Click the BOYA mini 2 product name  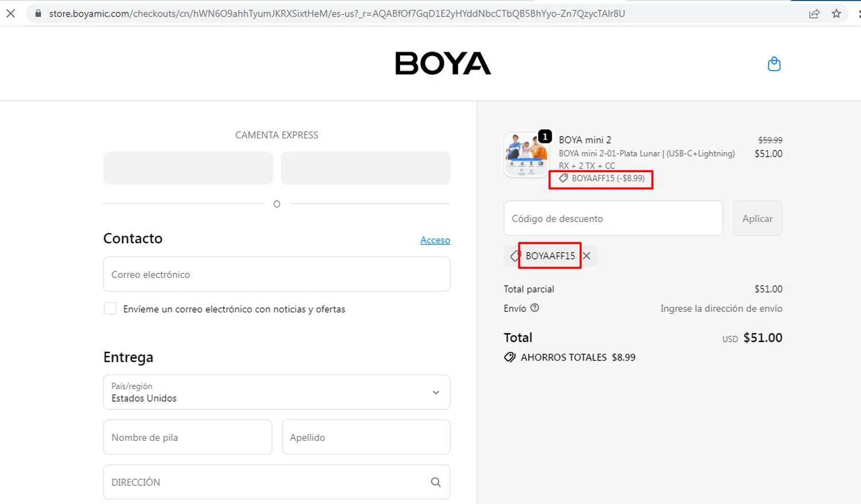tap(585, 140)
